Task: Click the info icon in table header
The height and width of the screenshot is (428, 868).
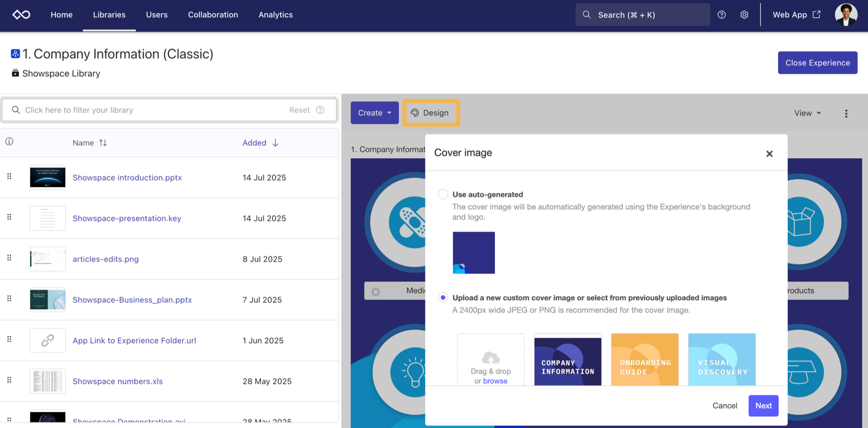Action: click(9, 142)
